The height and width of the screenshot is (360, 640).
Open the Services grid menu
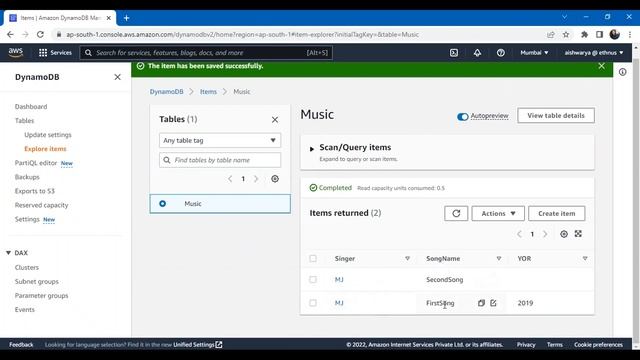tap(55, 53)
